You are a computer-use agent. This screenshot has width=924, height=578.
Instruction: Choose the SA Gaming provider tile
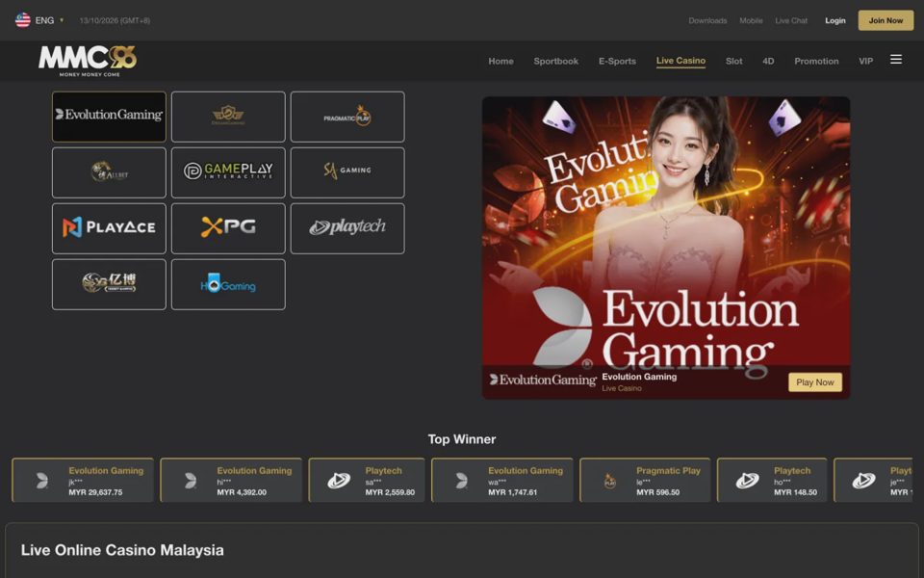(x=347, y=172)
